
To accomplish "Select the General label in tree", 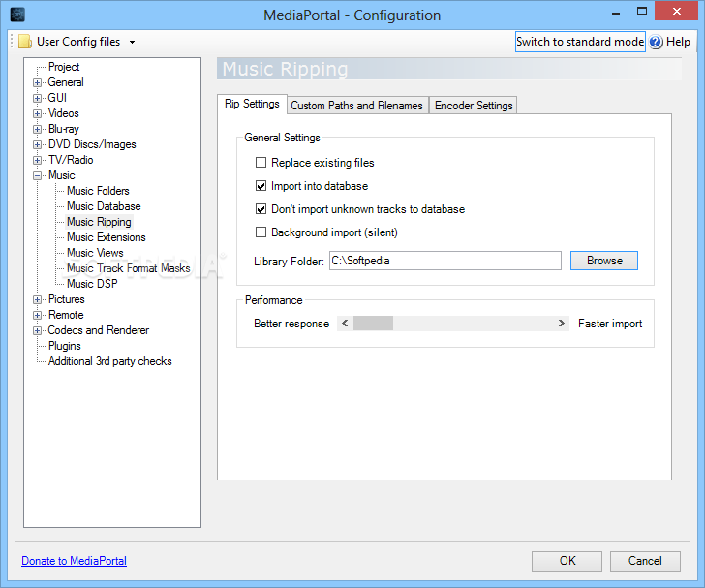I will [66, 82].
